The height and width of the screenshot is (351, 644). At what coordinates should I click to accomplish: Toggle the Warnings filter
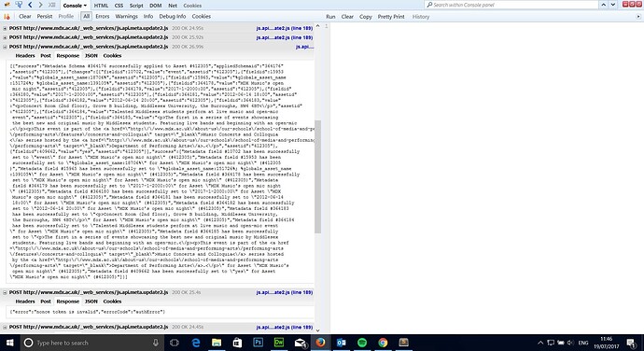point(126,17)
